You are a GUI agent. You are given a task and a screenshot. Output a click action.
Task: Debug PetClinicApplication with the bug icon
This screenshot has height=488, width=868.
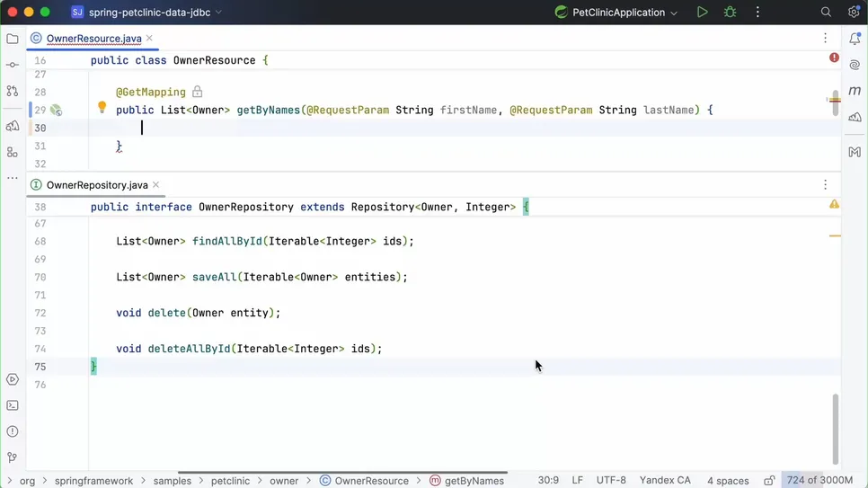pyautogui.click(x=731, y=13)
